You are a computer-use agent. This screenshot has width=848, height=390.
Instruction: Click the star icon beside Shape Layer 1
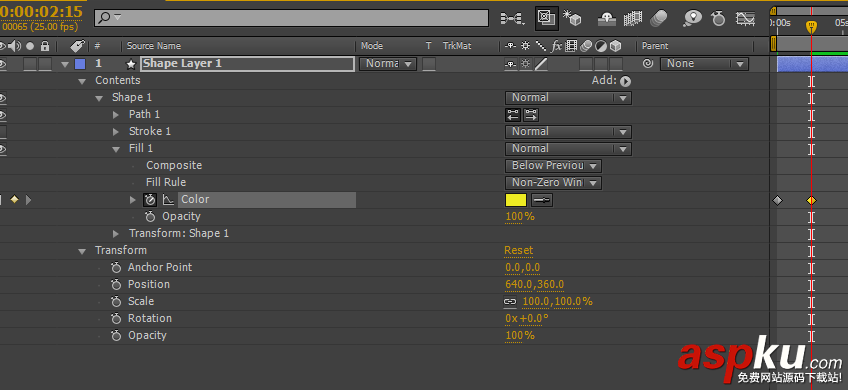[131, 64]
